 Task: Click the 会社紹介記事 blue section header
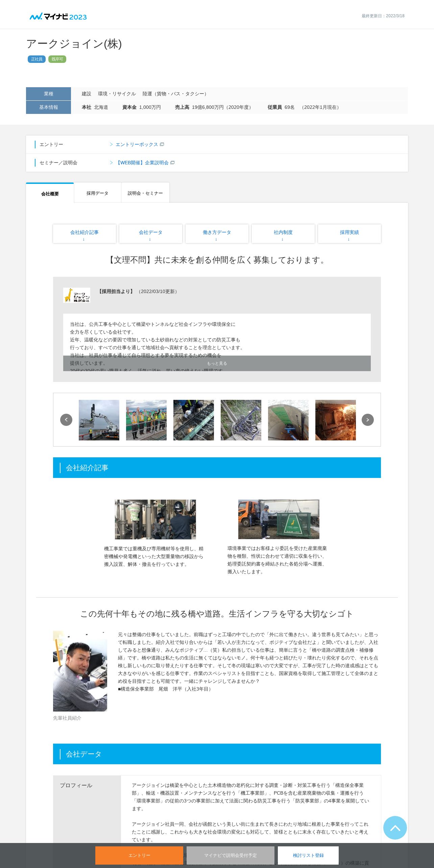[x=217, y=468]
